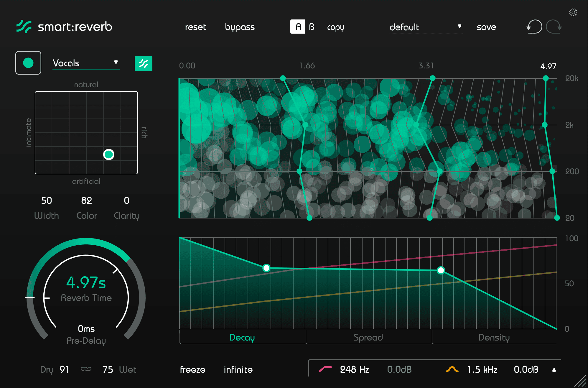Screen dimensions: 588x388
Task: Click the undo arrow icon
Action: (x=534, y=27)
